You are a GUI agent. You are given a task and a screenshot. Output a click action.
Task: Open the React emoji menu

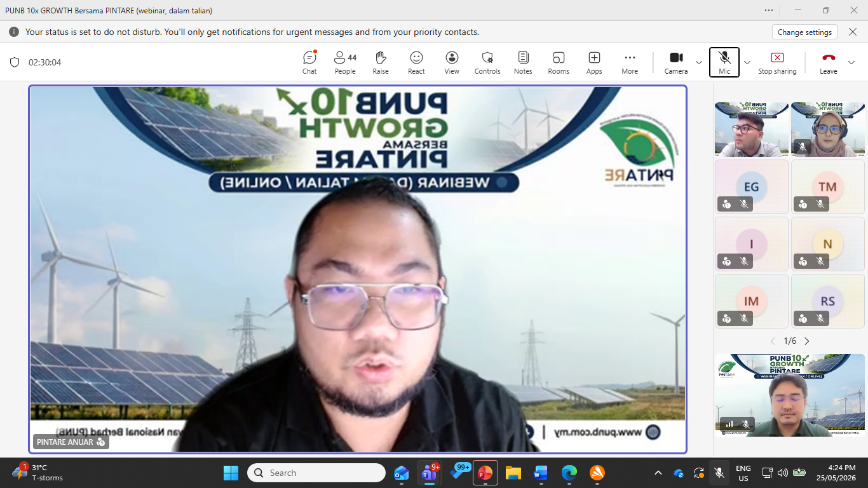click(x=416, y=62)
